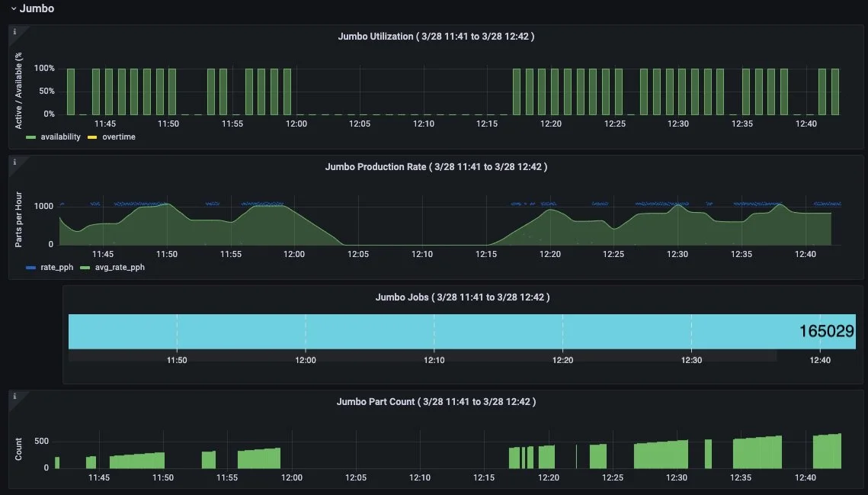Open Jumbo Part Count panel title menu
The image size is (868, 495).
[436, 402]
